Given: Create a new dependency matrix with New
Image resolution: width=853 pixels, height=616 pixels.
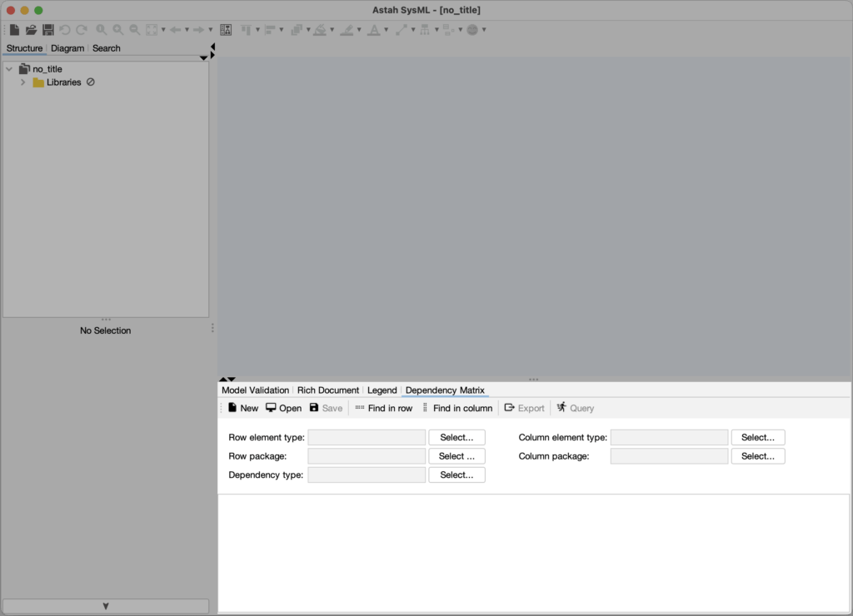Looking at the screenshot, I should 242,408.
